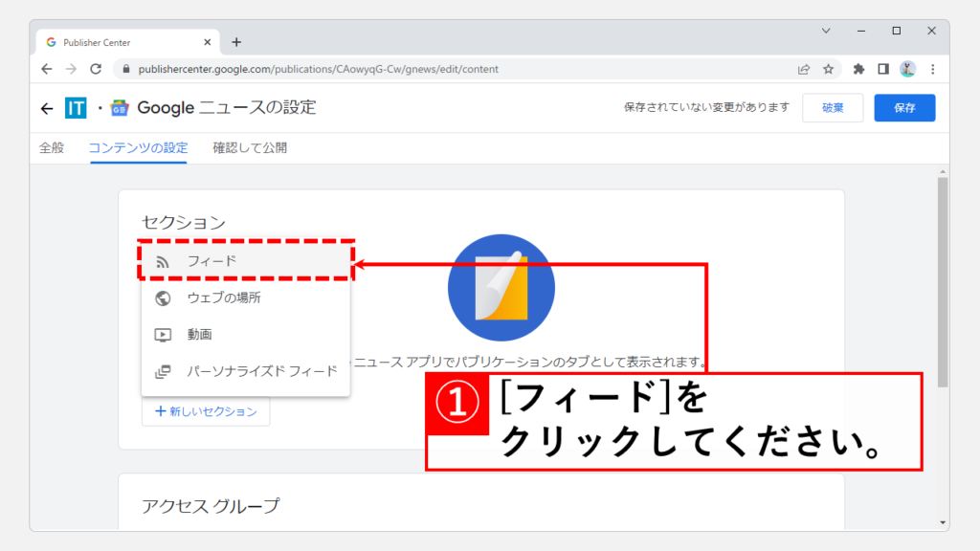Viewport: 980px width, 551px height.
Task: Switch to the 全般 tab
Action: point(52,148)
